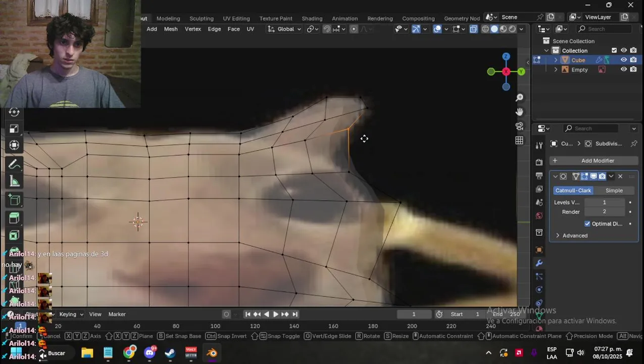This screenshot has width=644, height=364.
Task: Open pivot point dropdown
Action: click(x=313, y=29)
